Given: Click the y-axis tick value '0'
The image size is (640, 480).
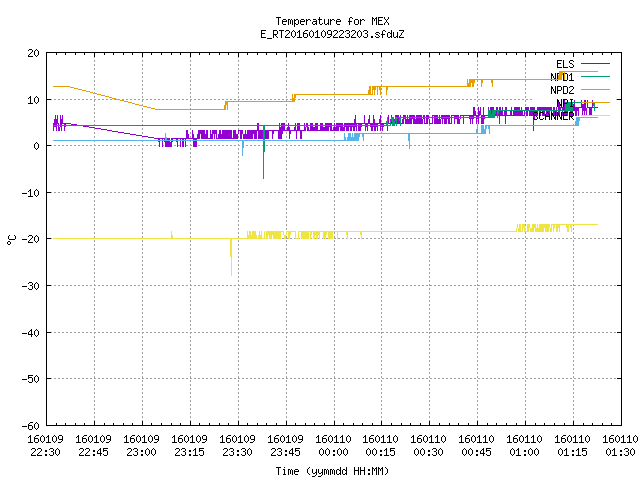Looking at the screenshot, I should tap(36, 147).
